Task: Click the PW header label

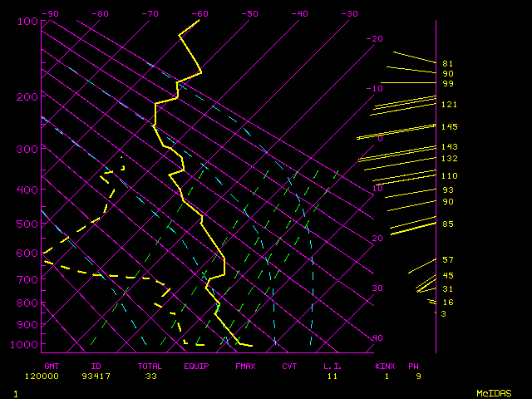Action: point(414,366)
